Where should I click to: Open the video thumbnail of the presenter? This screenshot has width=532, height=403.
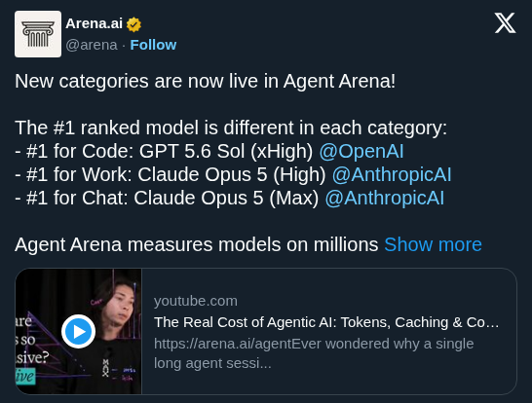78,331
